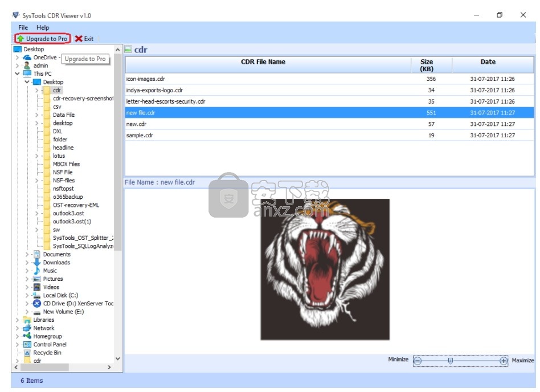This screenshot has height=392, width=540.
Task: Expand the Data File folder node
Action: pyautogui.click(x=37, y=115)
